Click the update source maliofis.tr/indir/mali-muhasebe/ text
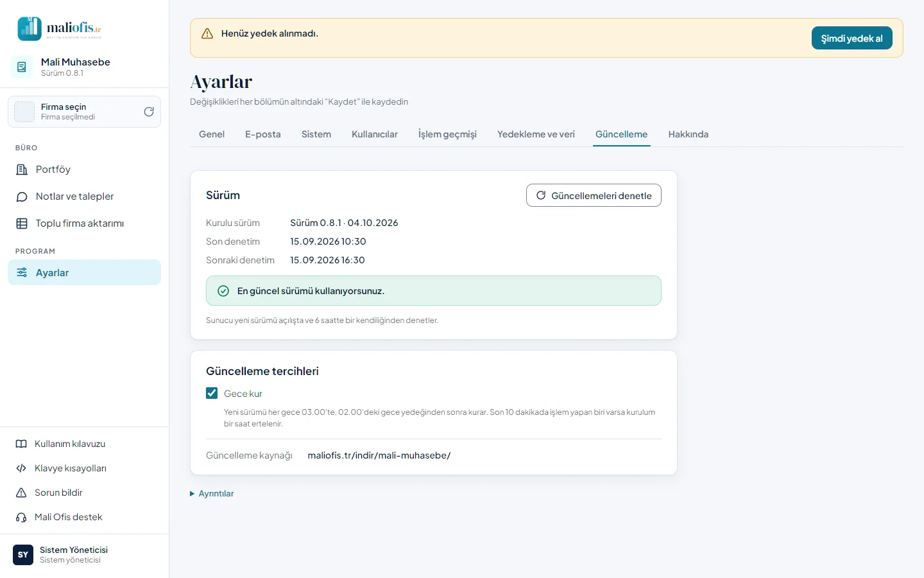This screenshot has width=924, height=578. pos(379,455)
